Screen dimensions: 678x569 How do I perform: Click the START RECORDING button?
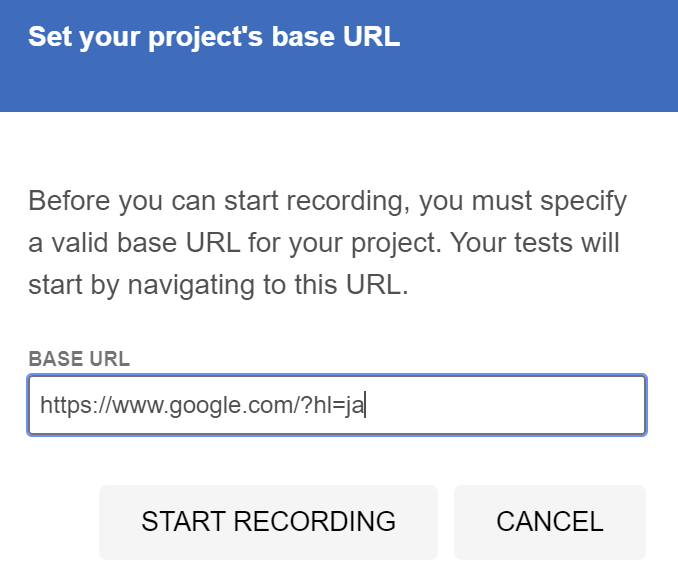coord(268,521)
